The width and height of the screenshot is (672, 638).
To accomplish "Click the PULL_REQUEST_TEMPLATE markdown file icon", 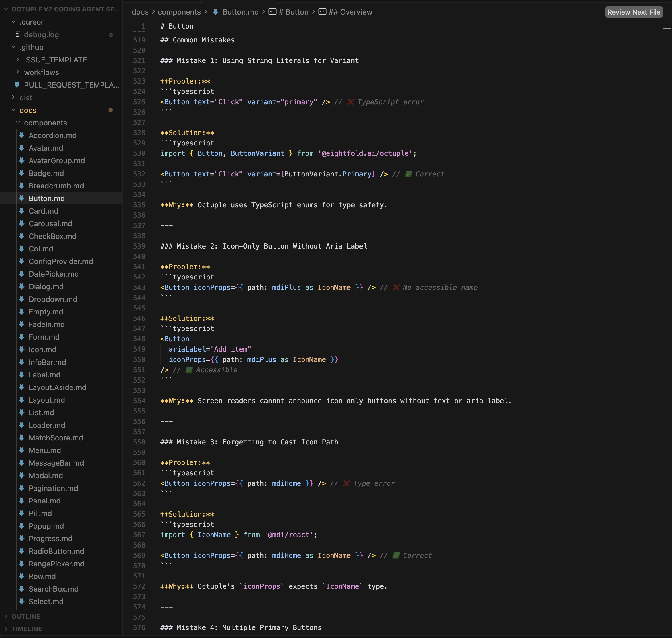I will click(17, 85).
